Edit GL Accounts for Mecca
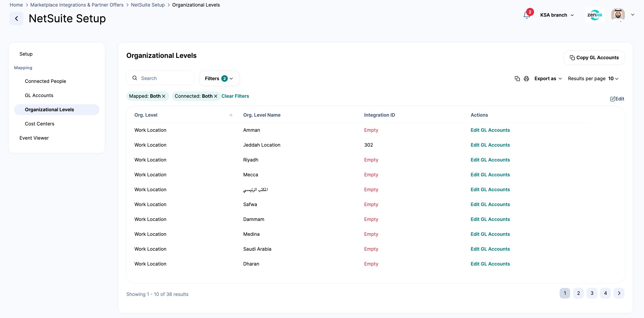This screenshot has height=318, width=644. [x=490, y=175]
